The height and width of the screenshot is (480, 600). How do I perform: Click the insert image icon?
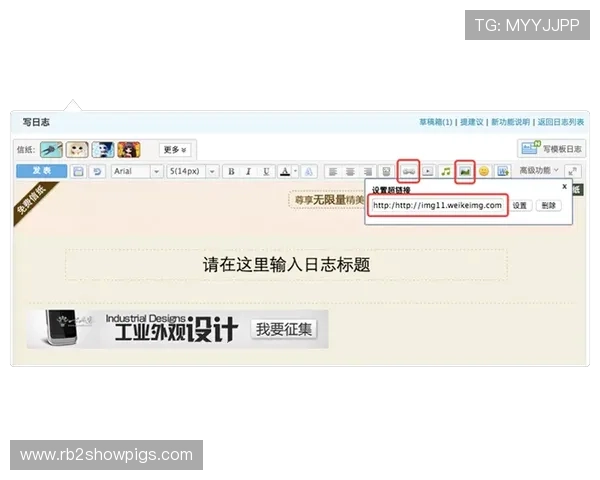465,171
